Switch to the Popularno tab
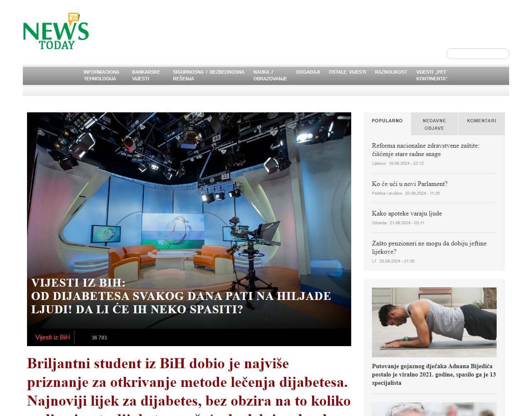This screenshot has height=416, width=532. tap(387, 121)
